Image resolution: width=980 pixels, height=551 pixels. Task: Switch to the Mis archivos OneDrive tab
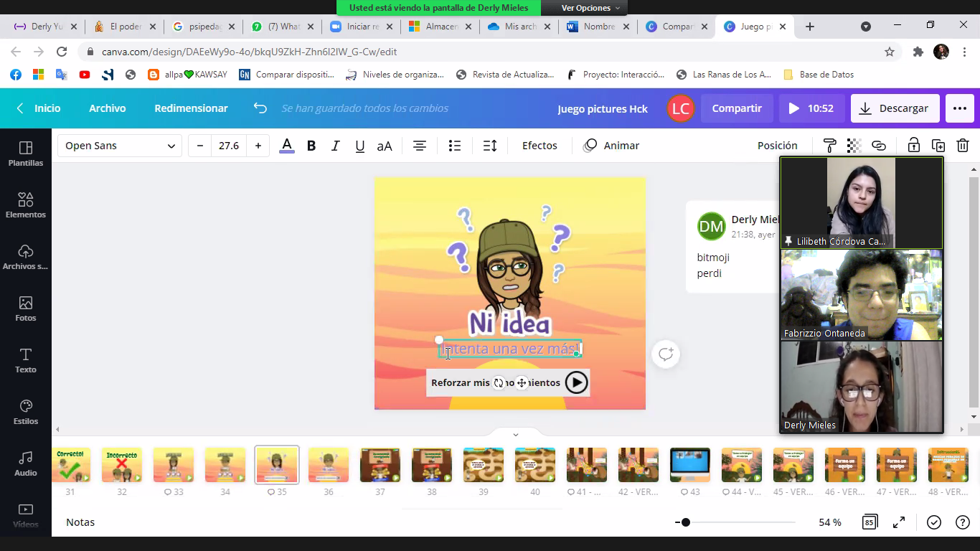point(519,27)
